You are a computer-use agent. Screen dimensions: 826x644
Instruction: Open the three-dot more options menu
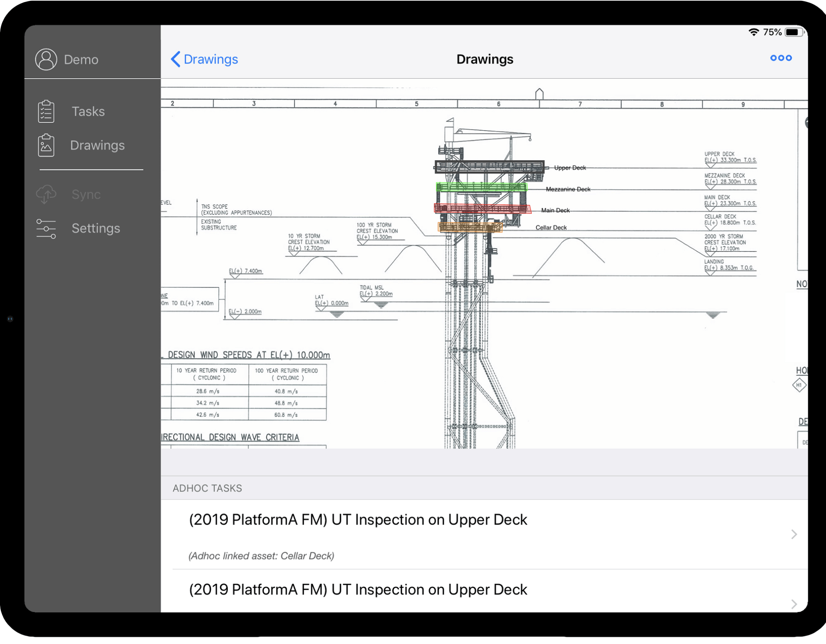click(780, 58)
